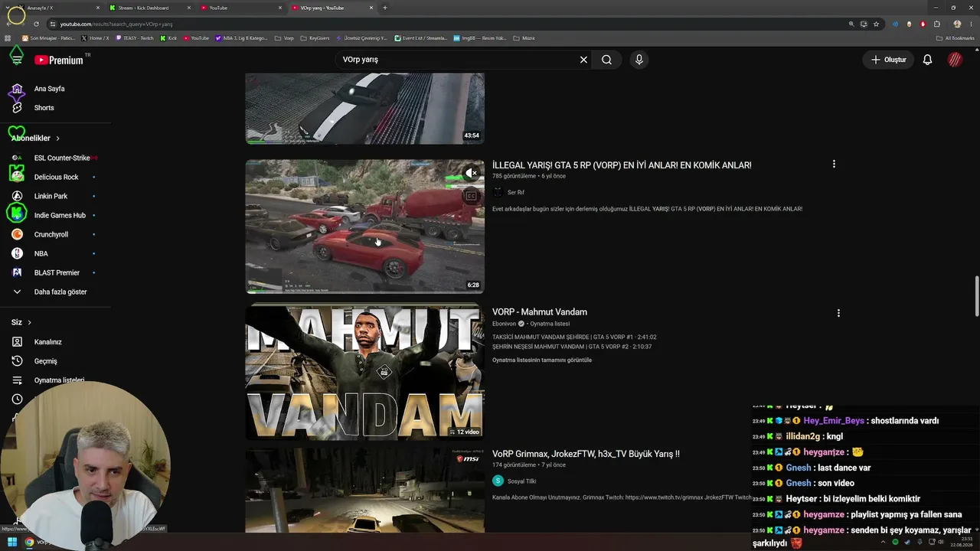
Task: Open the Home / X bookmark
Action: 95,37
